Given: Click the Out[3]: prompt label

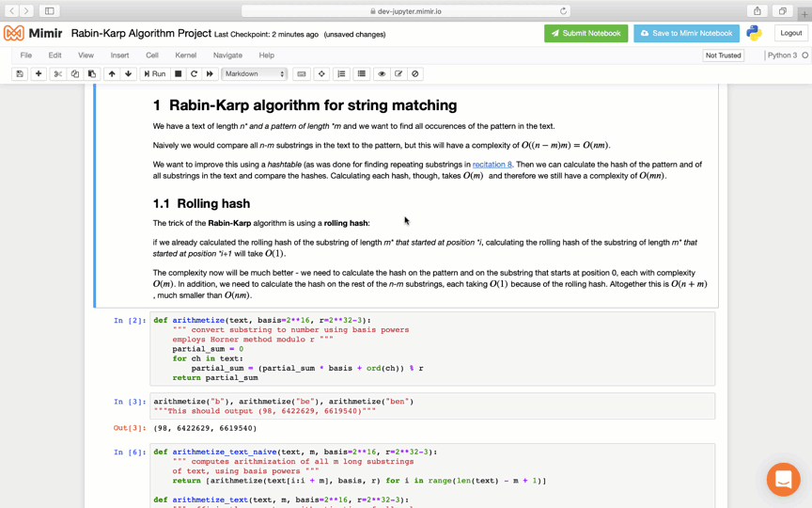Looking at the screenshot, I should 130,428.
